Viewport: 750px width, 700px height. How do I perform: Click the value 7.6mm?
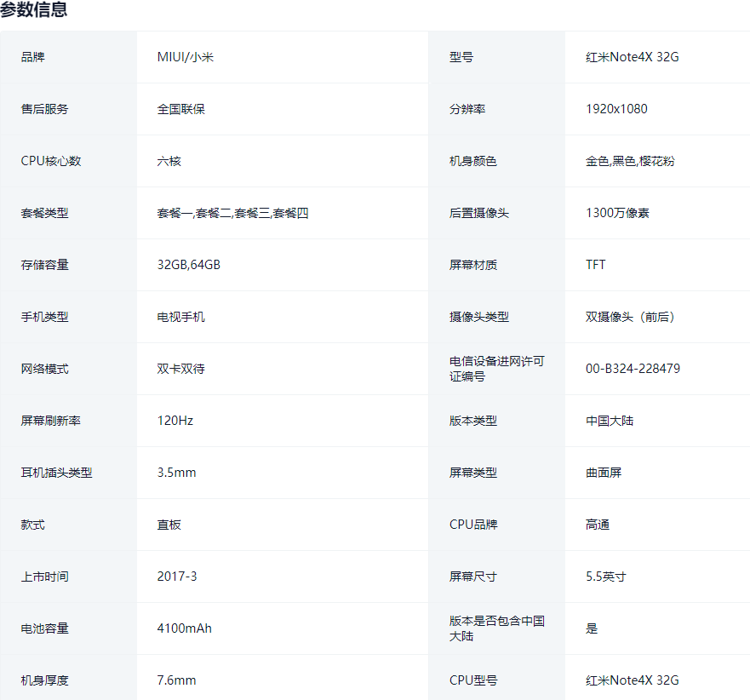coord(176,680)
